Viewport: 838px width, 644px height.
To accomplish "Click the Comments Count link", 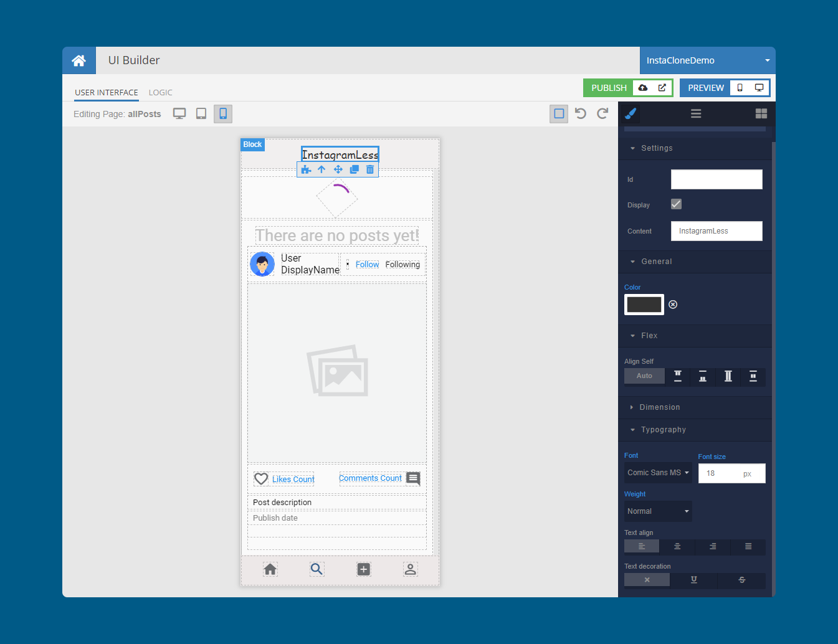I will (371, 478).
